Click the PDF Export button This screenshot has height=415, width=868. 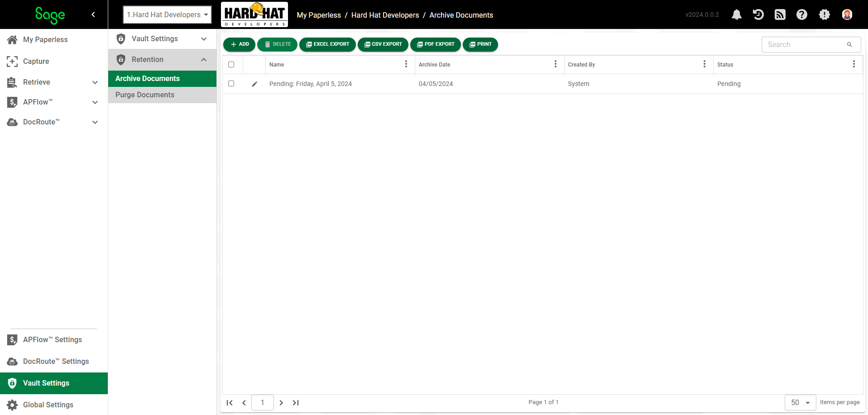(436, 44)
